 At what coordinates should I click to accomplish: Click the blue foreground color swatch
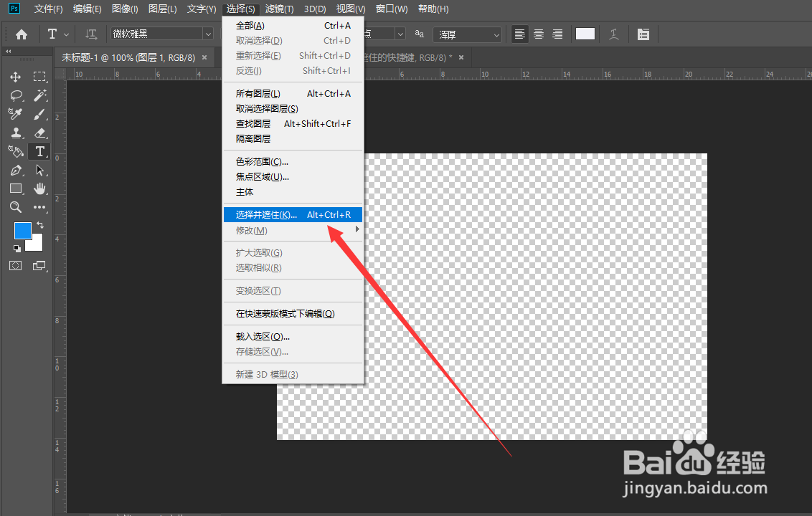click(x=22, y=230)
